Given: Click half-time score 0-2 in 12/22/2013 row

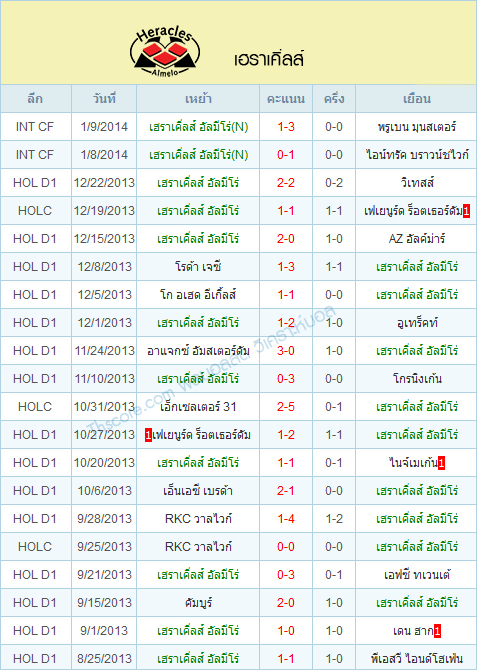Looking at the screenshot, I should [334, 183].
